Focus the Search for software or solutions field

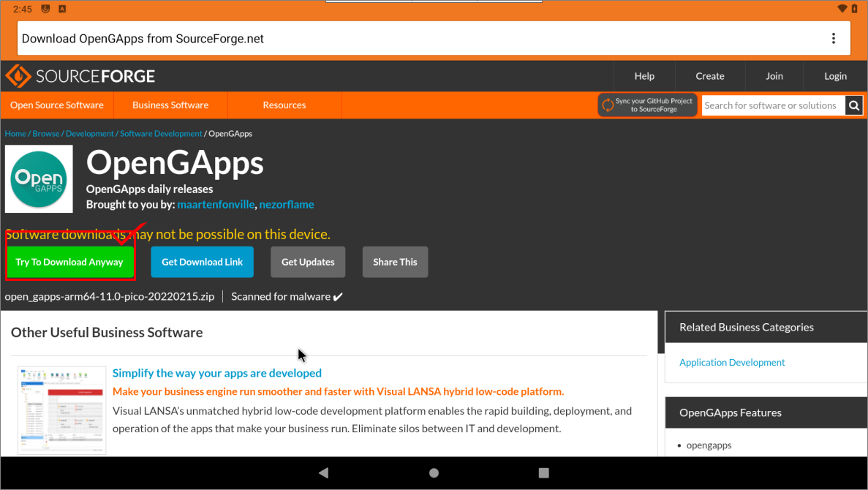click(x=774, y=105)
